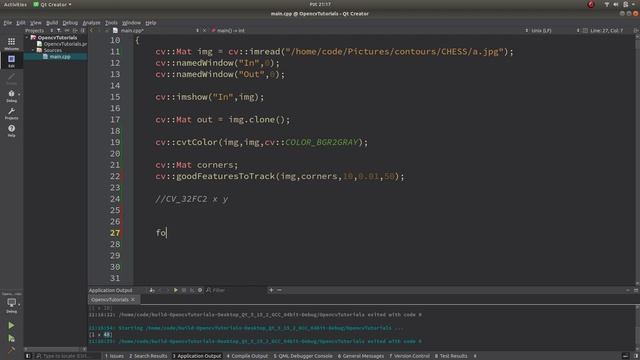Zoom in output with plus button

pyautogui.click(x=271, y=290)
